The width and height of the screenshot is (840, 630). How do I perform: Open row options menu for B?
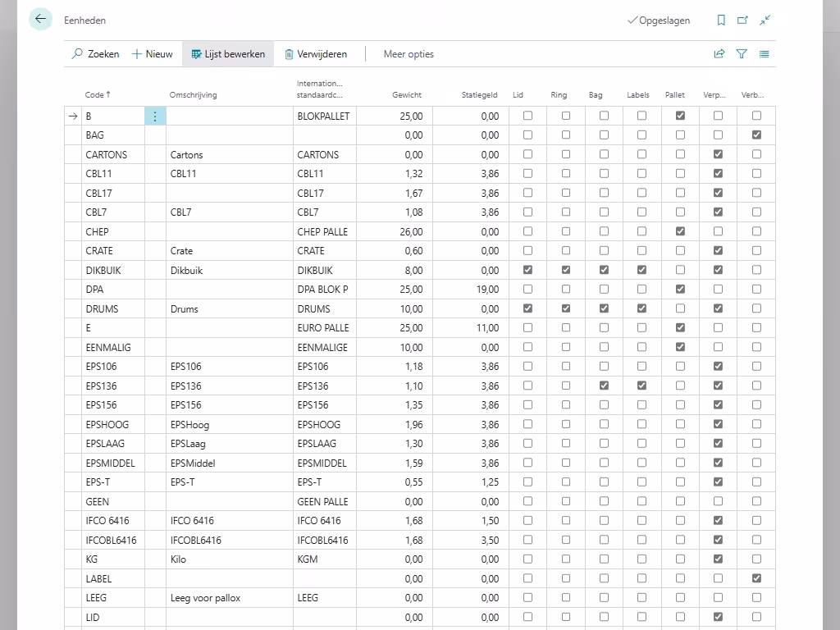(x=155, y=116)
